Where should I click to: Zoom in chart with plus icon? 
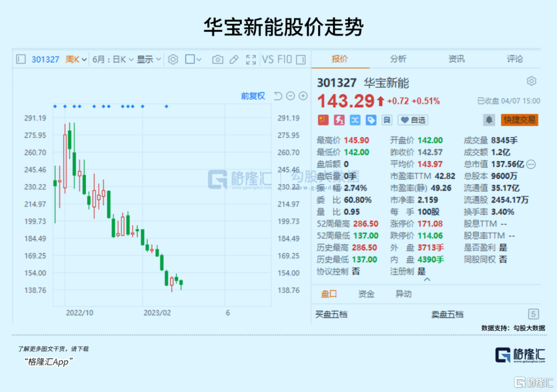point(303,96)
